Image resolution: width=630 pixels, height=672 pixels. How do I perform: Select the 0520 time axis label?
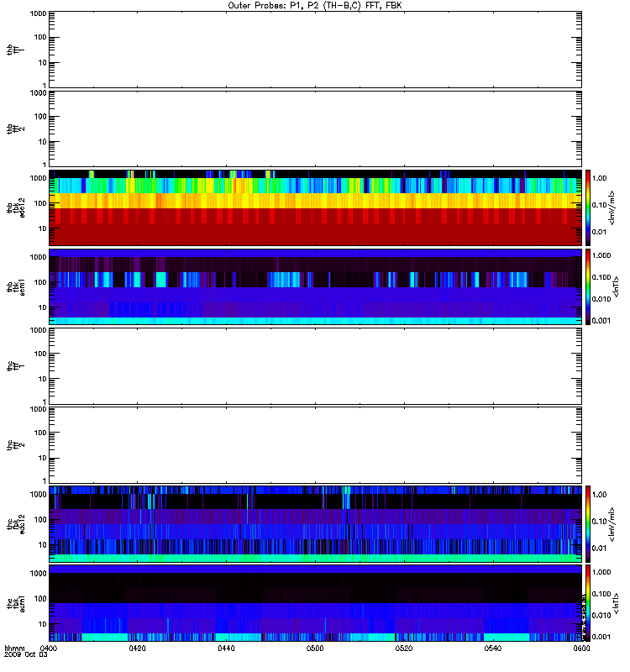pos(404,648)
